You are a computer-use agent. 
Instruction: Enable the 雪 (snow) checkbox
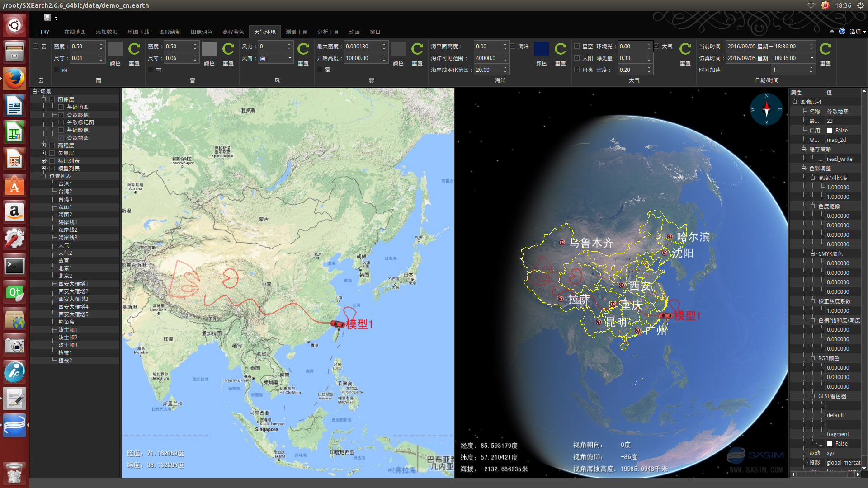(x=151, y=70)
